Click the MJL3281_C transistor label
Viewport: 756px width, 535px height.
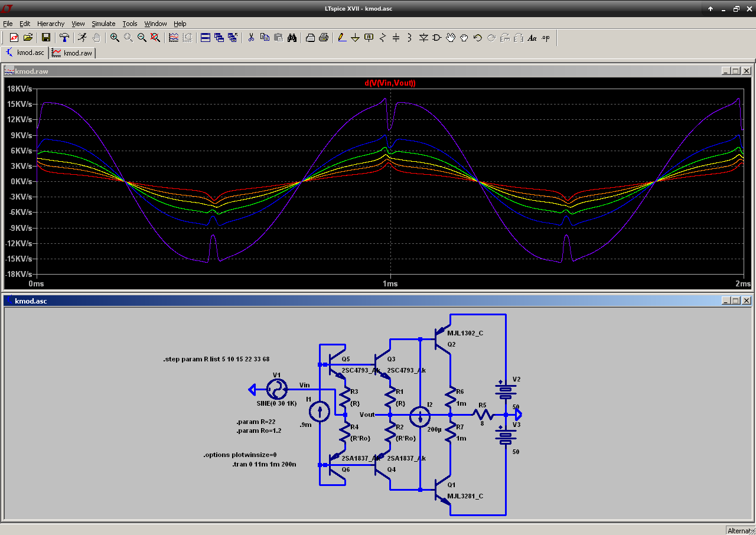pyautogui.click(x=465, y=496)
